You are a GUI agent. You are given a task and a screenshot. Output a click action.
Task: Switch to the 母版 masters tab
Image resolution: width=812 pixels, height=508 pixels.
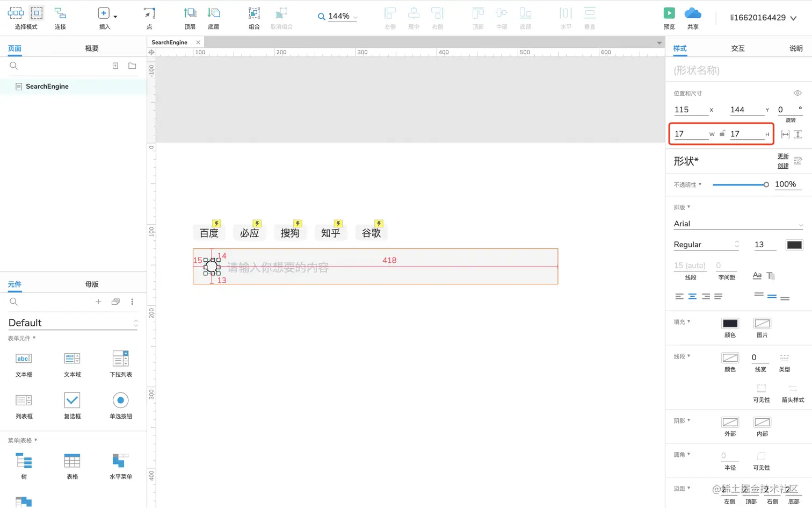(92, 284)
